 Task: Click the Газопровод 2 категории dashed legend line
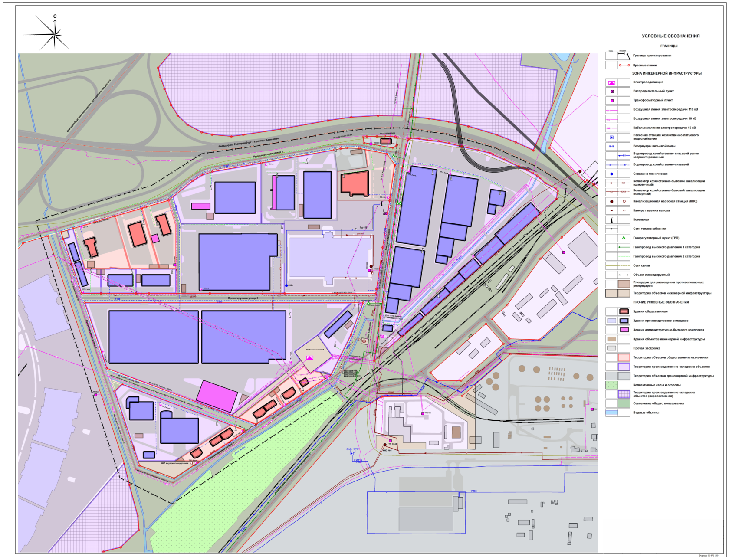point(624,256)
